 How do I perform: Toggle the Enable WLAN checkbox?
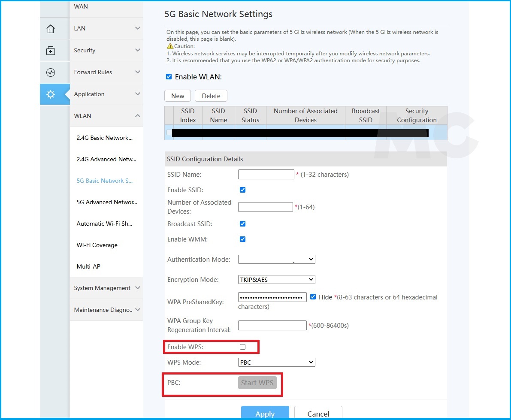[169, 77]
